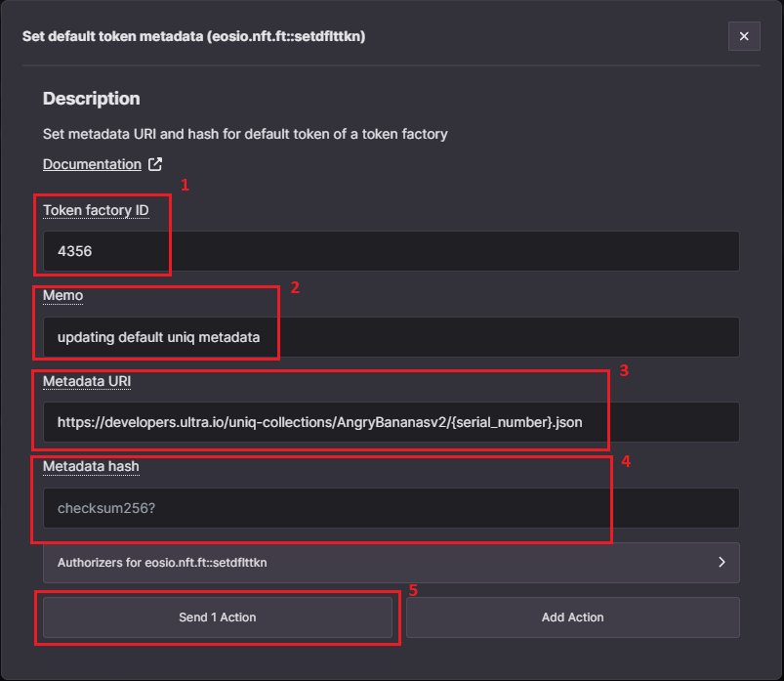Click the chevron arrow on the Authorizers row
Image resolution: width=784 pixels, height=681 pixels.
(722, 562)
